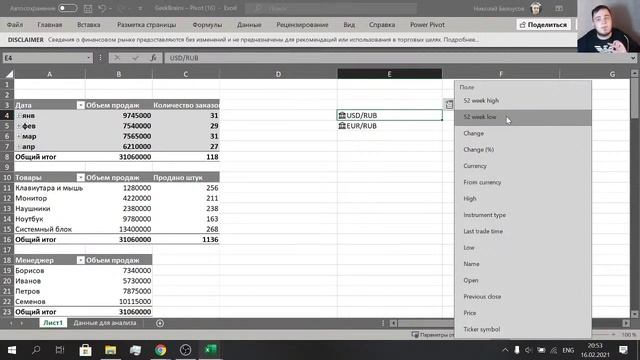
Task: Click the Name Box showing E4
Action: point(44,58)
